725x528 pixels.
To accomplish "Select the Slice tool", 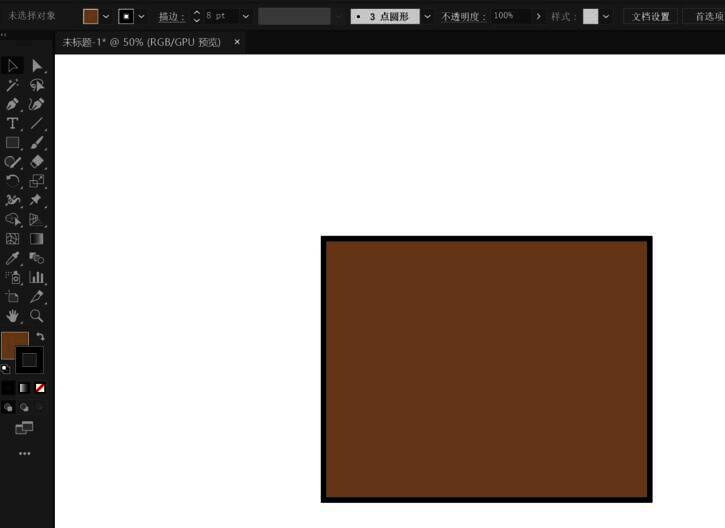I will pos(37,297).
